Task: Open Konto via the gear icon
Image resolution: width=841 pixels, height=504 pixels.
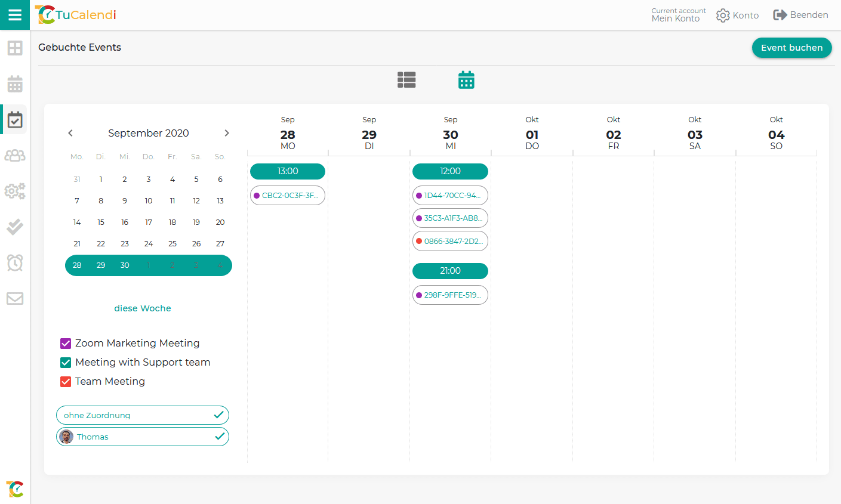Action: 737,15
